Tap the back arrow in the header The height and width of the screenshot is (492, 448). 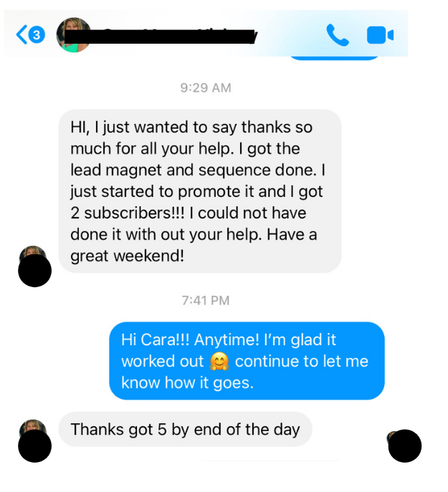pyautogui.click(x=22, y=35)
